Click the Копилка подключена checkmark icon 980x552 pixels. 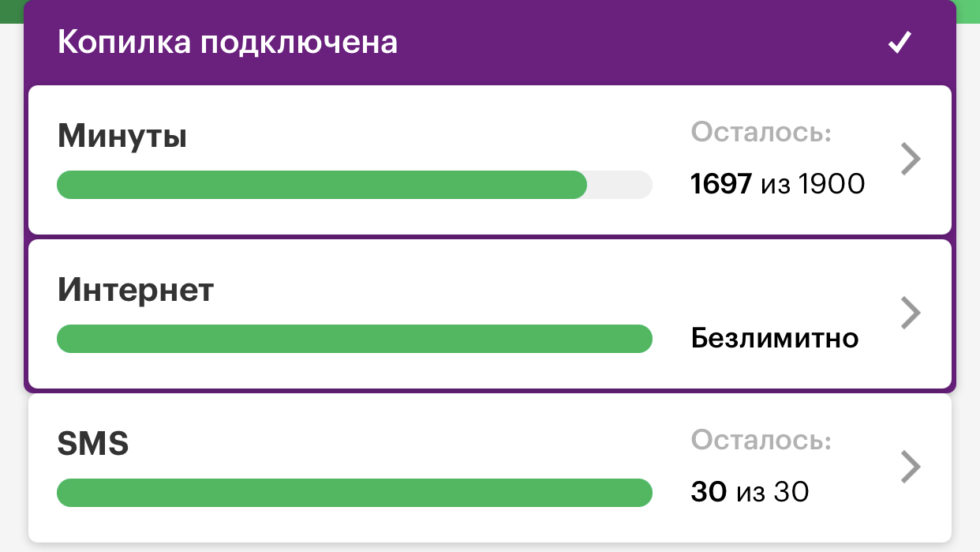coord(900,43)
